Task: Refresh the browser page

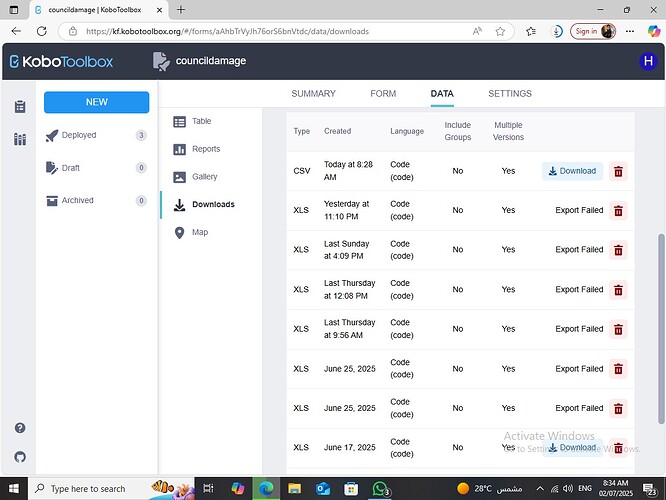Action: coord(42,31)
